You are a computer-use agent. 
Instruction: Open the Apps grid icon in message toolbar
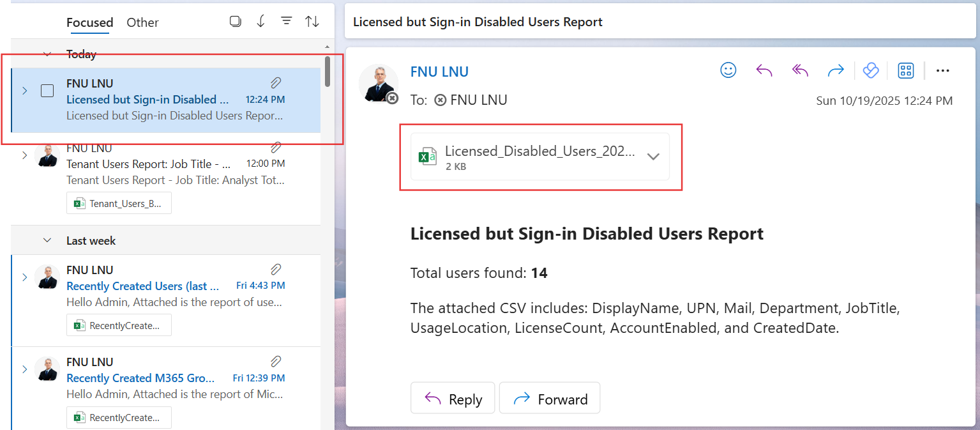point(905,70)
